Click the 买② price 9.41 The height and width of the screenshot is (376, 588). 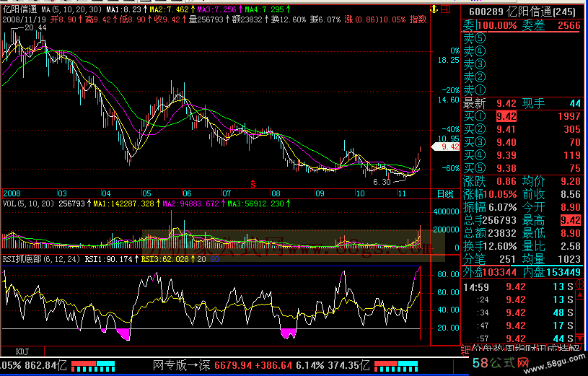[x=506, y=129]
